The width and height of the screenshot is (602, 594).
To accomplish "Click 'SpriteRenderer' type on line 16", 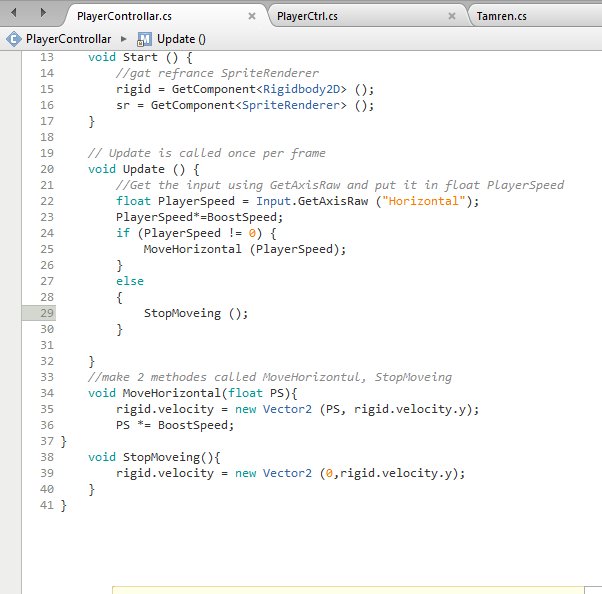I will (x=291, y=105).
